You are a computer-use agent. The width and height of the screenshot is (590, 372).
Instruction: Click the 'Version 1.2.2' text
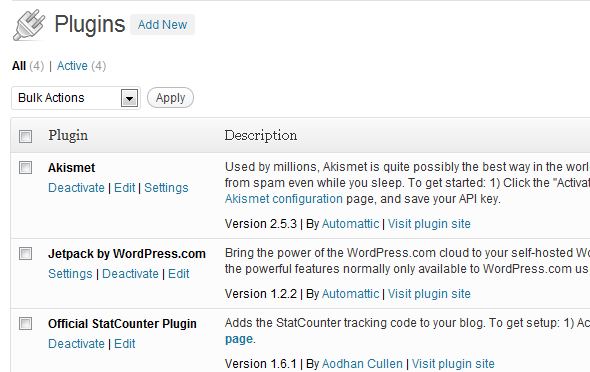(x=261, y=294)
